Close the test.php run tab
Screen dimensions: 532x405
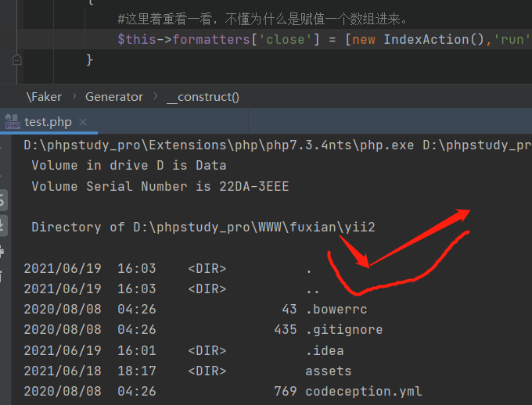point(83,122)
